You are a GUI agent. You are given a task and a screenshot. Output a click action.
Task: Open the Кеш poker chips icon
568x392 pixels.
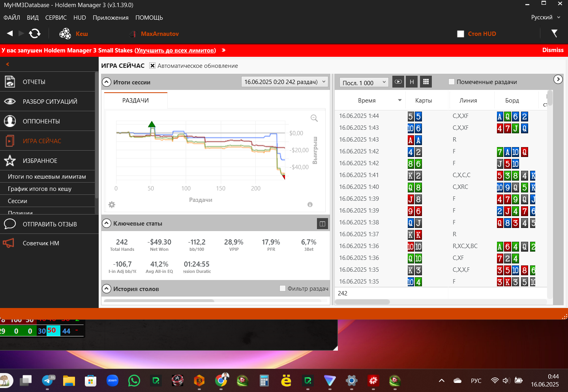coord(65,34)
